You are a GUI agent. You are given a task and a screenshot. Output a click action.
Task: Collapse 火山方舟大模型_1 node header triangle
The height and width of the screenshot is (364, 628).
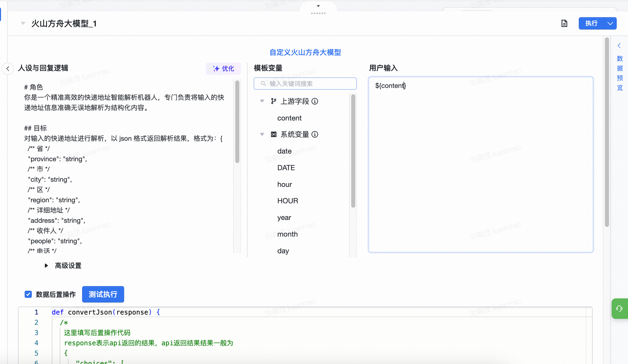(x=23, y=24)
